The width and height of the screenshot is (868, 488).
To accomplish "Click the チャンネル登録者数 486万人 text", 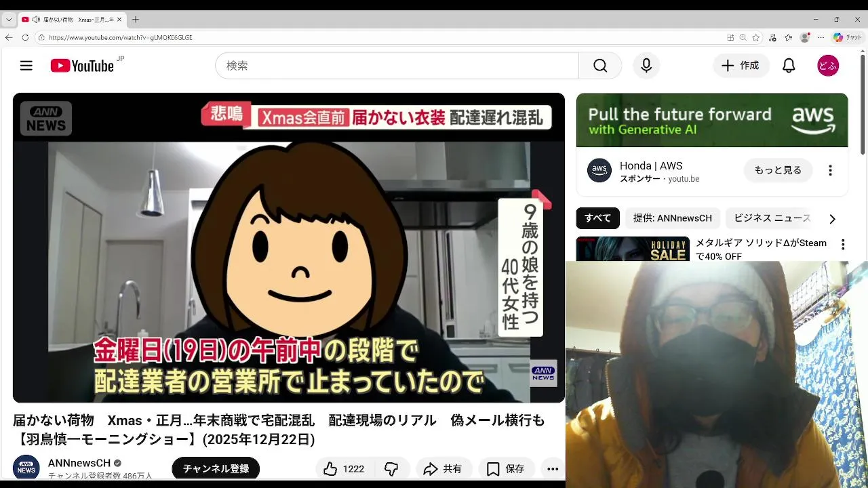I will click(x=100, y=476).
